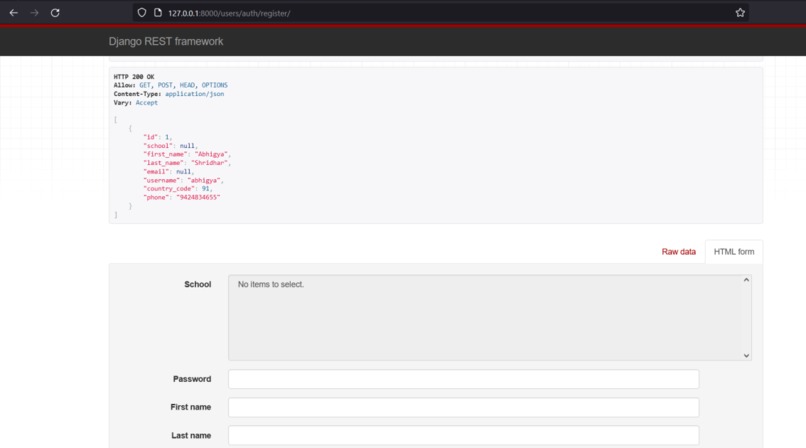
Task: Click the "Abhigya" first_name value
Action: [x=211, y=154]
